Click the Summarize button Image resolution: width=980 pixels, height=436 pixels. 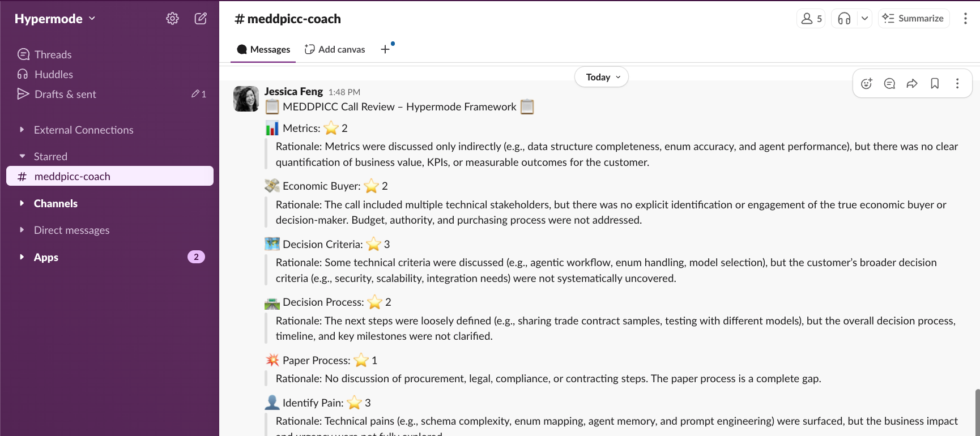click(913, 18)
